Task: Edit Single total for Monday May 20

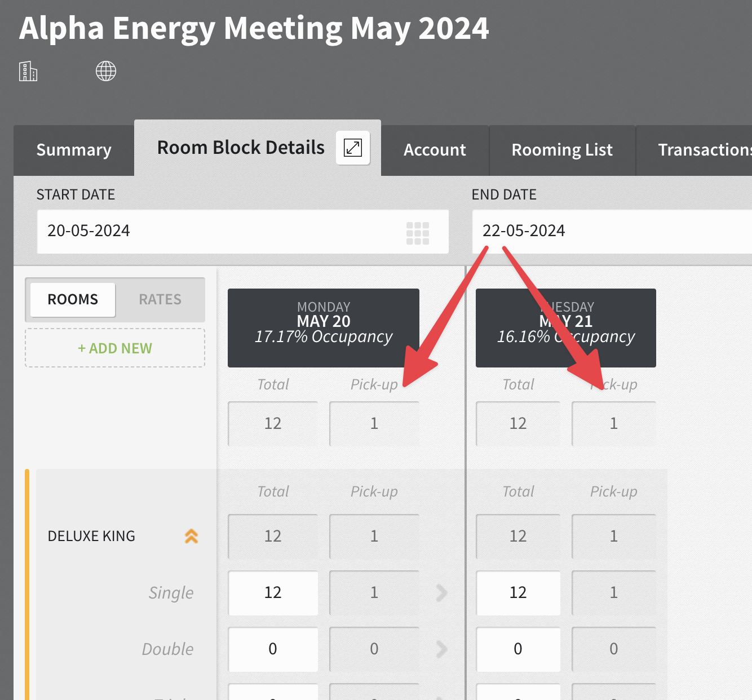Action: [273, 592]
